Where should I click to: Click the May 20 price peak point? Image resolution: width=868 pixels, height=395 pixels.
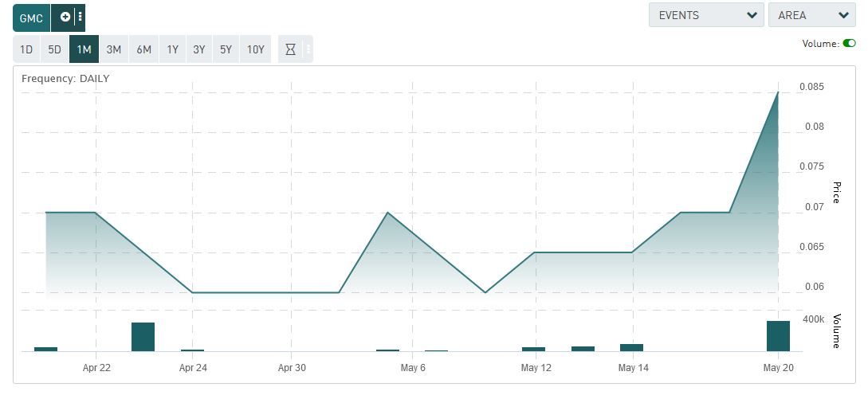coord(778,92)
